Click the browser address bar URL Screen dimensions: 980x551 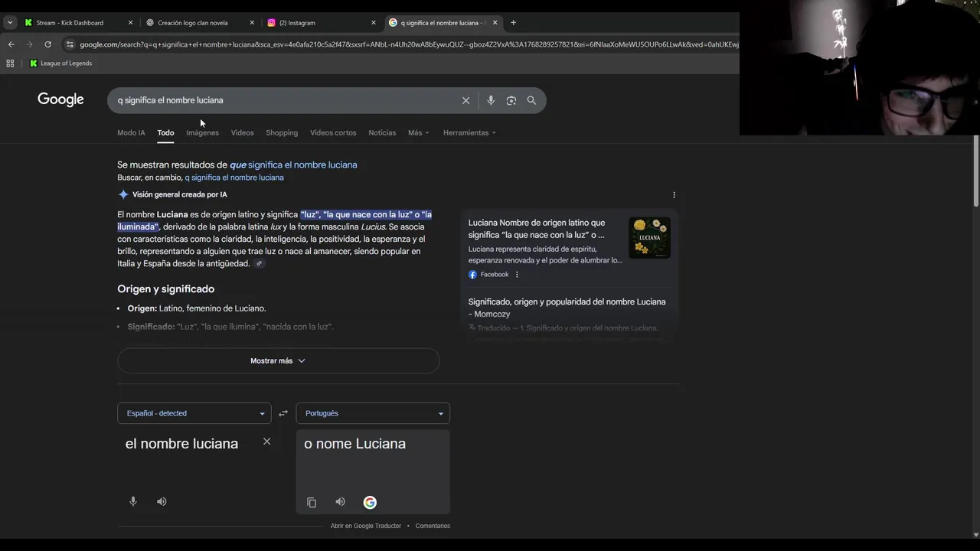coord(408,44)
